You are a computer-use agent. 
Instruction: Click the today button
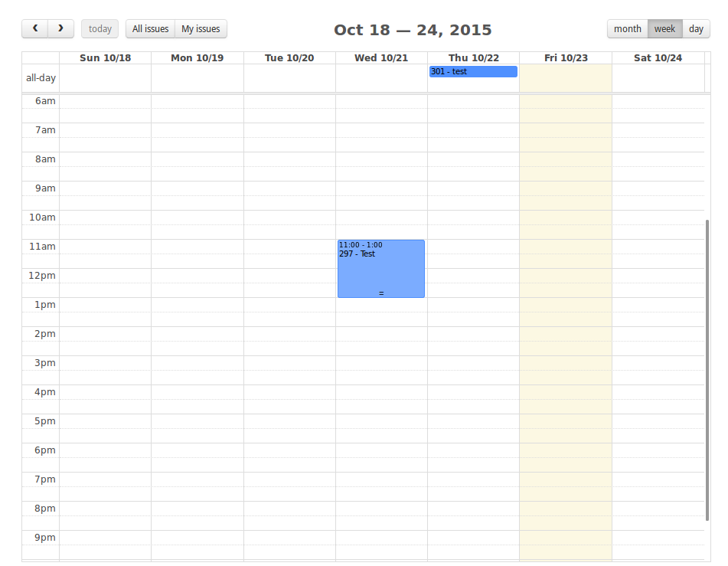point(100,29)
